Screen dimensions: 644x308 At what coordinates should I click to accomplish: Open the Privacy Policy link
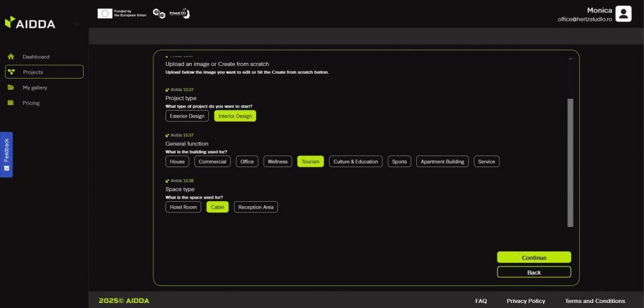tap(526, 301)
